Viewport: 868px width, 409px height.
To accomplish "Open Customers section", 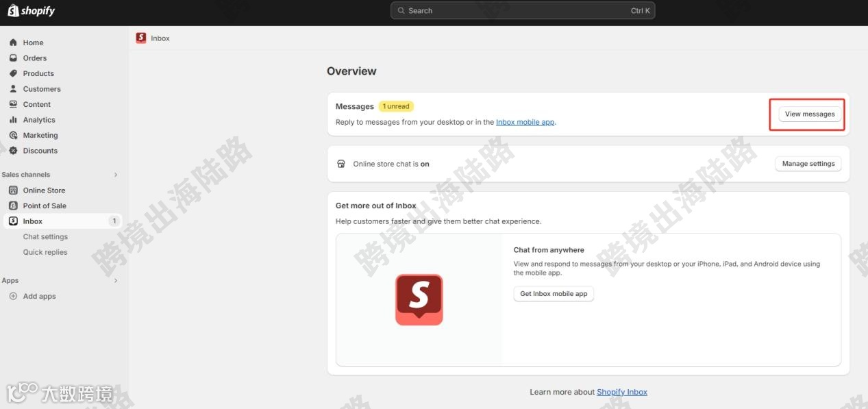I will point(42,89).
